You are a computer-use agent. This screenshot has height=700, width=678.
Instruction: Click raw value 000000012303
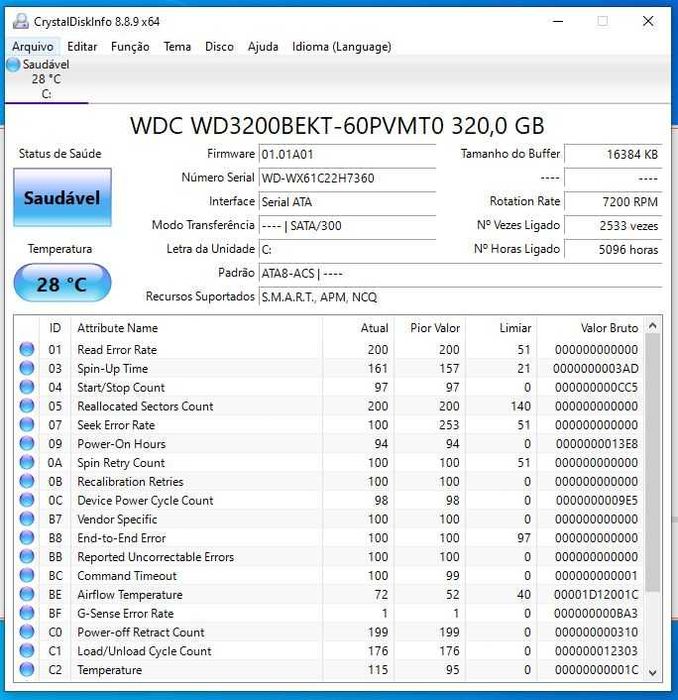596,651
